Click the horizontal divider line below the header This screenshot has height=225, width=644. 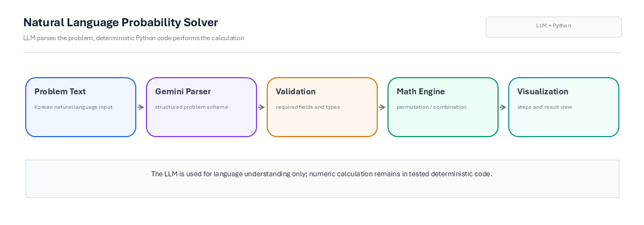(322, 52)
